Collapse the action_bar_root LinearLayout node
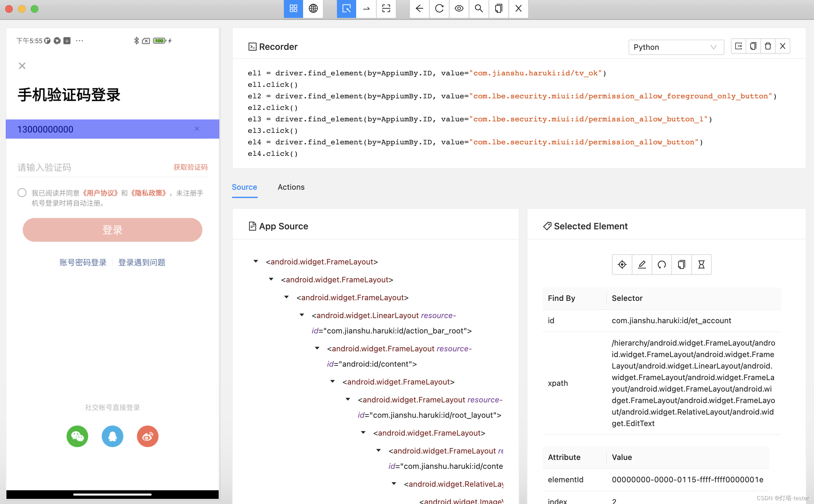 pos(301,315)
